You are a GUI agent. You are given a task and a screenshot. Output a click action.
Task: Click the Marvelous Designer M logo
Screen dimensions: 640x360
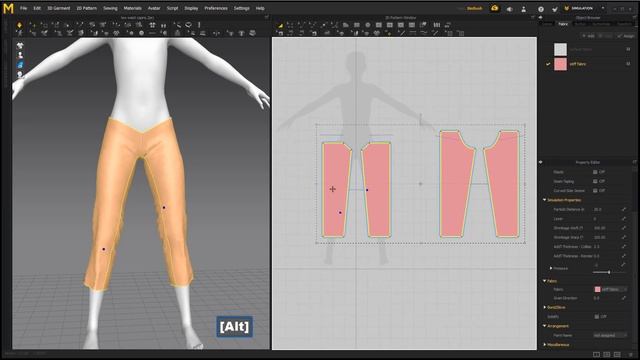tap(8, 8)
